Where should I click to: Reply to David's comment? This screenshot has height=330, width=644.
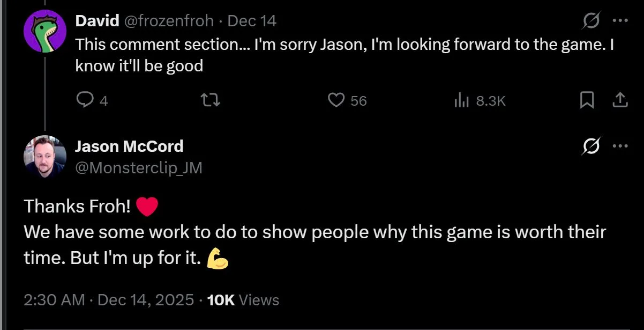(x=85, y=100)
